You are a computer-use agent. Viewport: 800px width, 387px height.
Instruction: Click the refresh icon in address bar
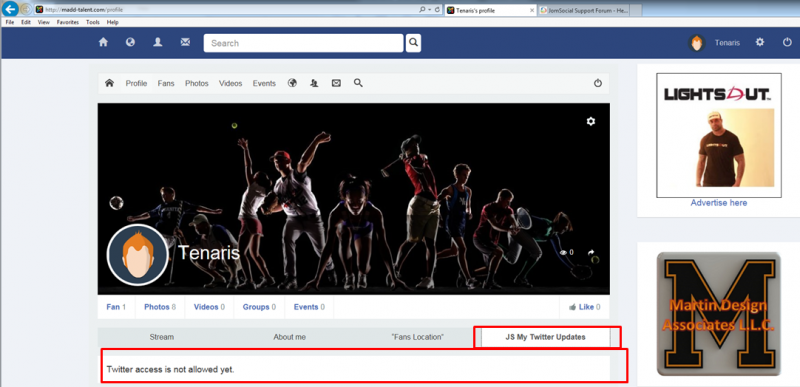pos(437,10)
